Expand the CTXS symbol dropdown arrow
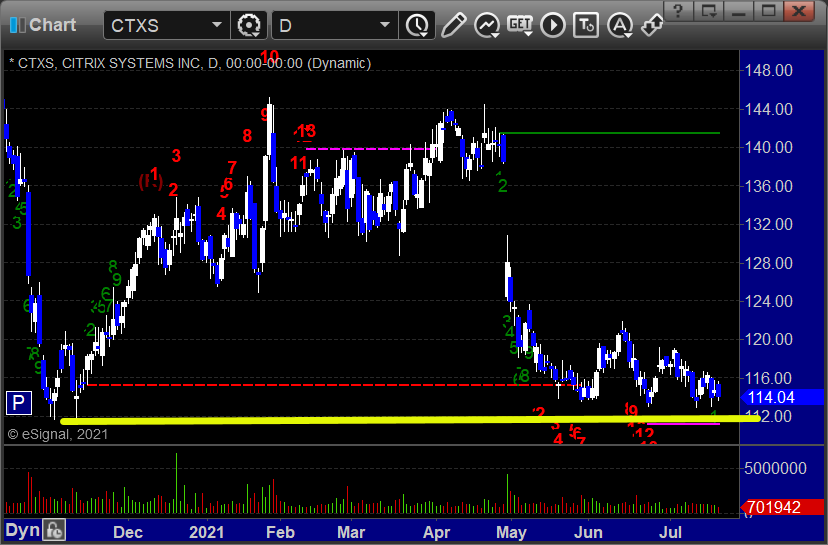Image resolution: width=828 pixels, height=545 pixels. pyautogui.click(x=217, y=25)
